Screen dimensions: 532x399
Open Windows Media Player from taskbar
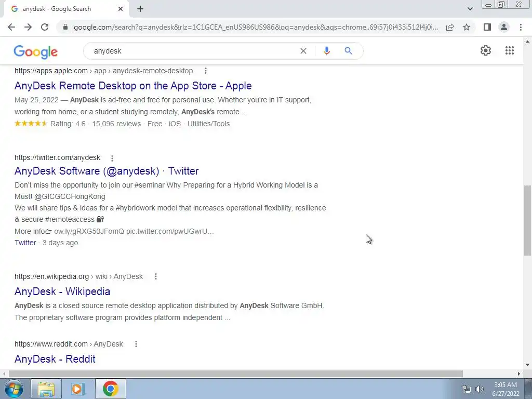[x=78, y=389]
